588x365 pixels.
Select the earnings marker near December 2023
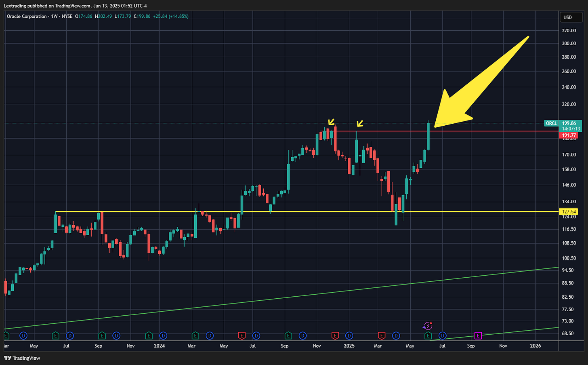[x=149, y=335]
